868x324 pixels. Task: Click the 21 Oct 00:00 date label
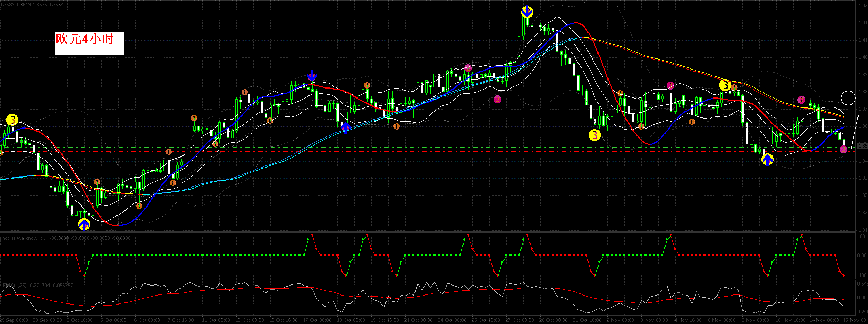coord(418,320)
